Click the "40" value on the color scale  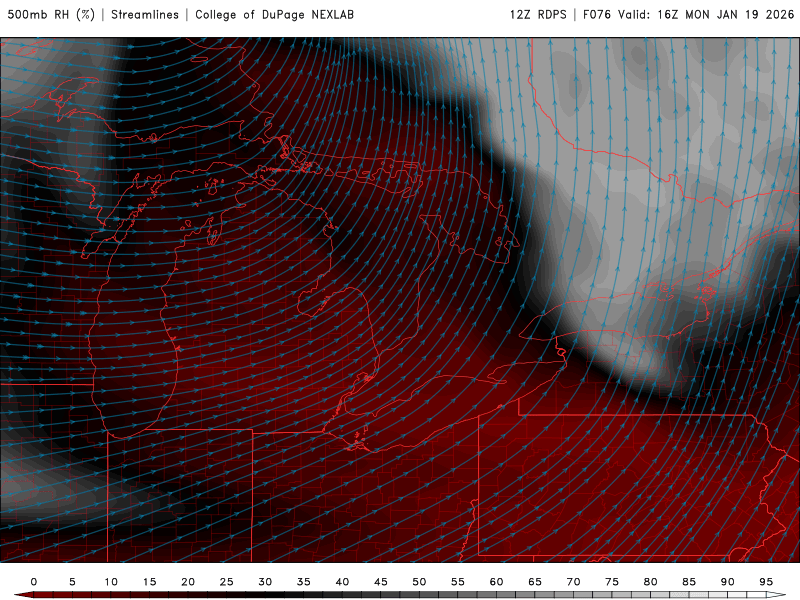(342, 582)
